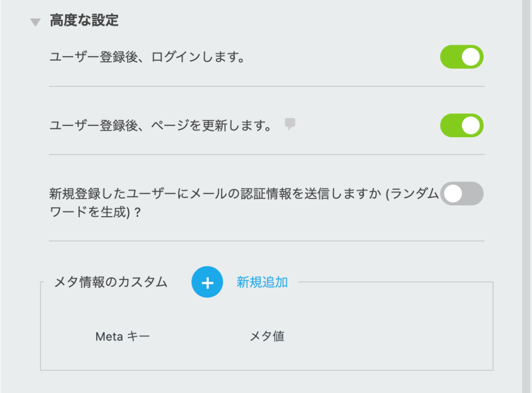
Task: Select the Meta キー column header
Action: [123, 336]
